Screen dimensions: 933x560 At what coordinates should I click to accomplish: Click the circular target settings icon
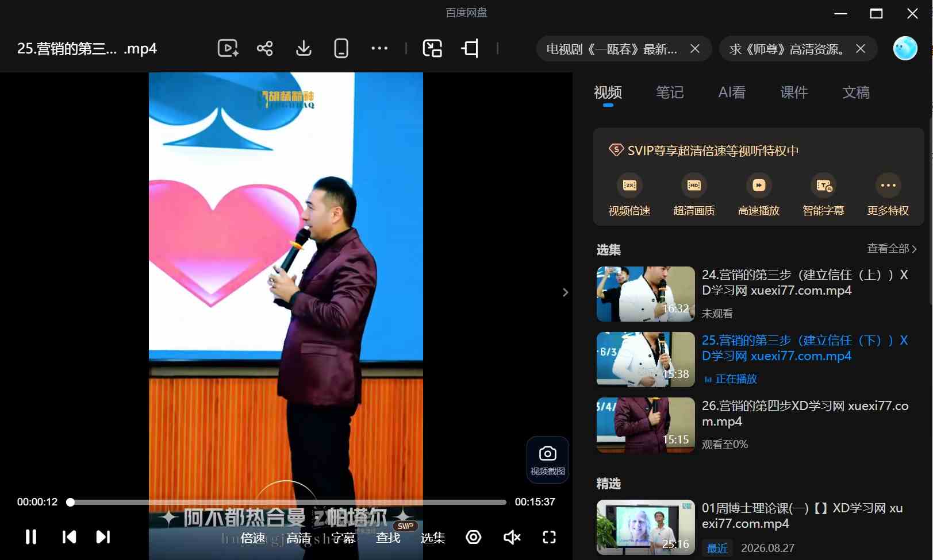pyautogui.click(x=473, y=537)
